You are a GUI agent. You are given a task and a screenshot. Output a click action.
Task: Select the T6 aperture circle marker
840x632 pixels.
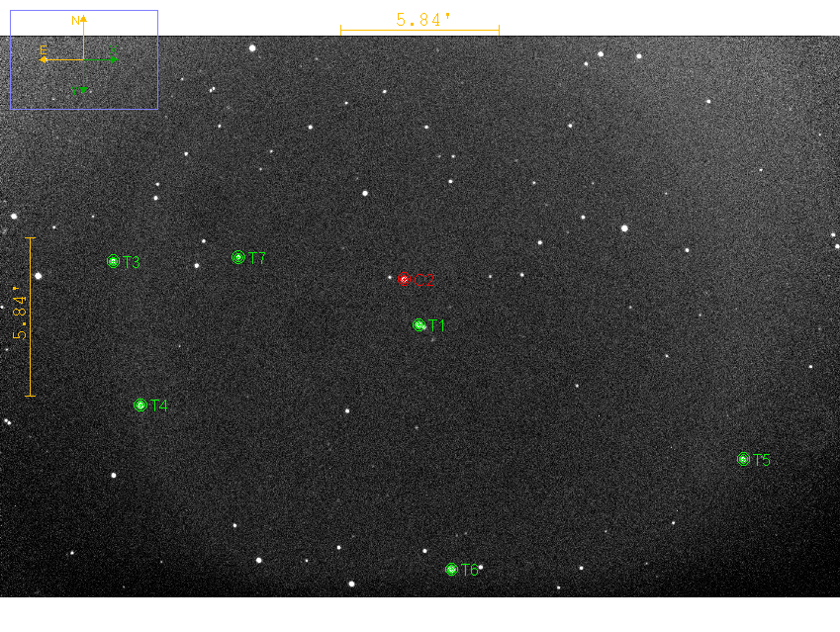click(451, 569)
